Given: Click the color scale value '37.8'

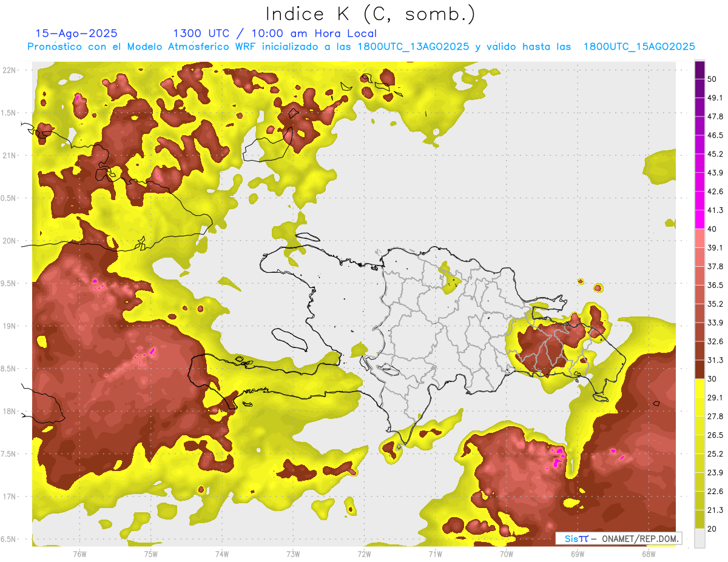Looking at the screenshot, I should coord(715,266).
